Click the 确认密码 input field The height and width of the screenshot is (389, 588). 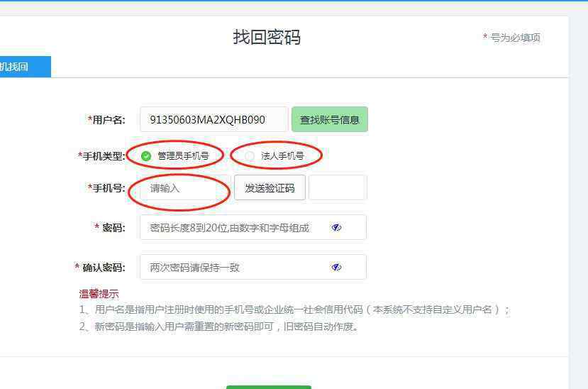253,267
